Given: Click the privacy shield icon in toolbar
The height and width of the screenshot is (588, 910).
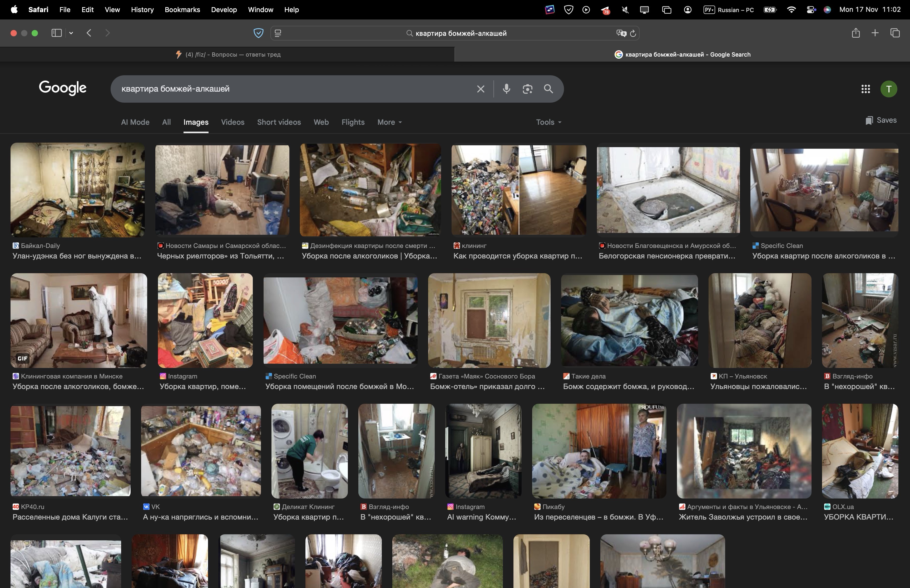Looking at the screenshot, I should (x=258, y=33).
